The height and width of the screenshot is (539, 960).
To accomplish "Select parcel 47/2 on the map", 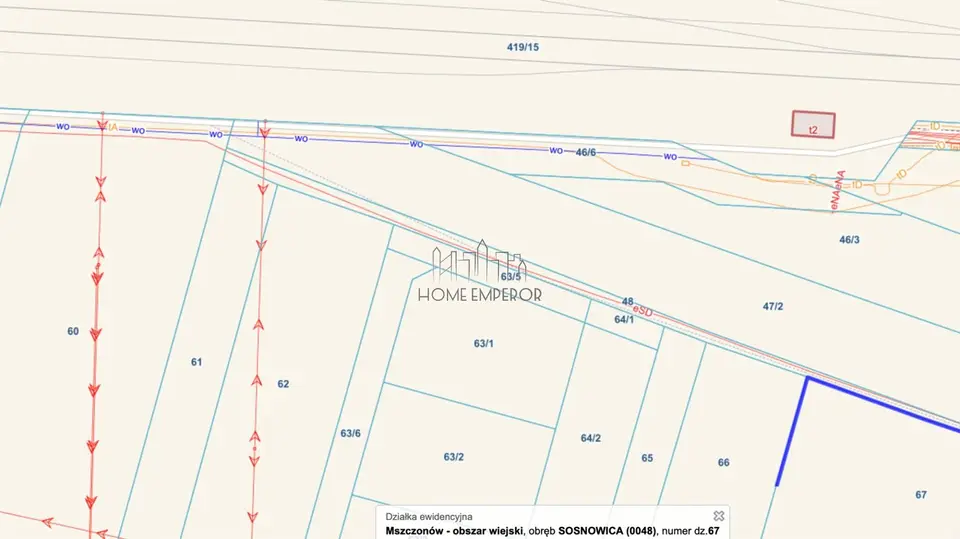I will click(773, 306).
